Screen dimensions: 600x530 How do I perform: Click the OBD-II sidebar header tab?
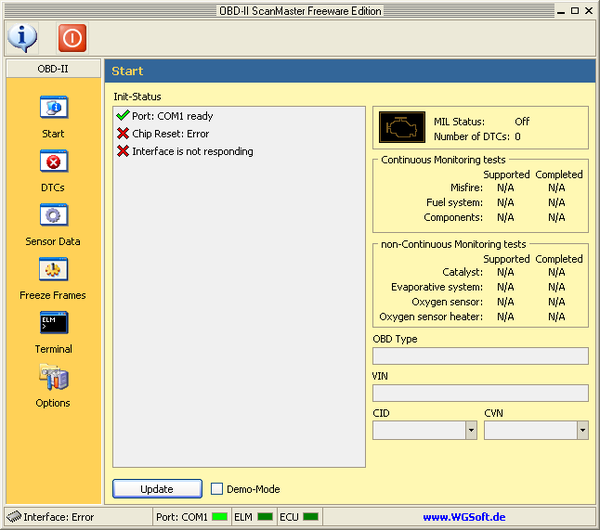click(53, 69)
